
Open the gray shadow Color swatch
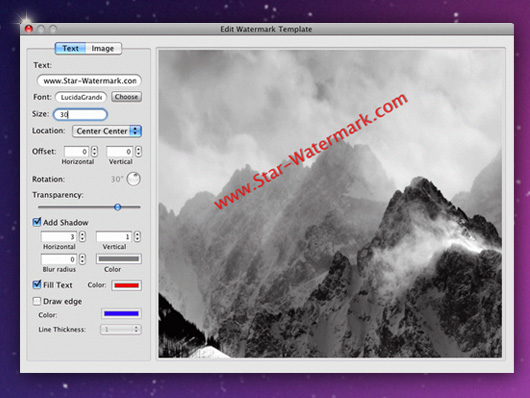tap(119, 259)
